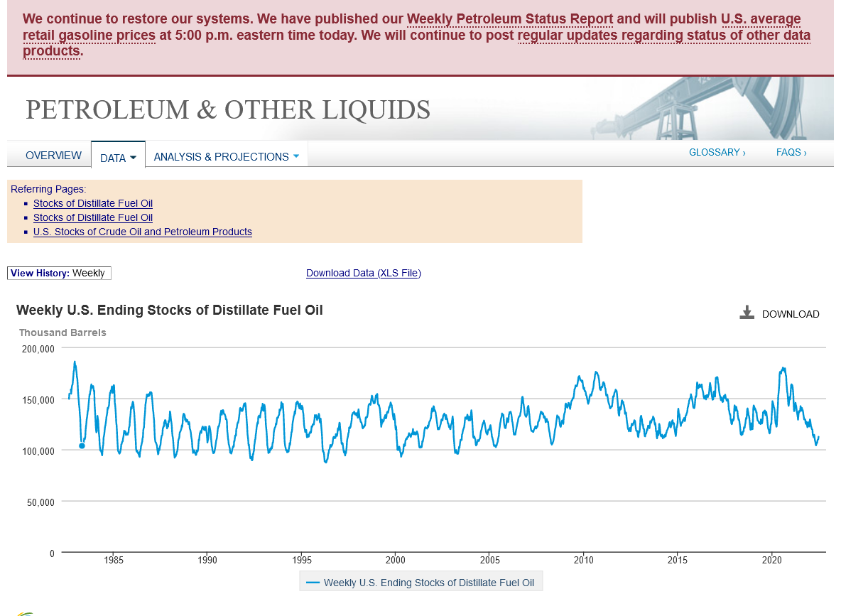Click the DOWNLOAD label above the chart
841x616 pixels.
[790, 314]
